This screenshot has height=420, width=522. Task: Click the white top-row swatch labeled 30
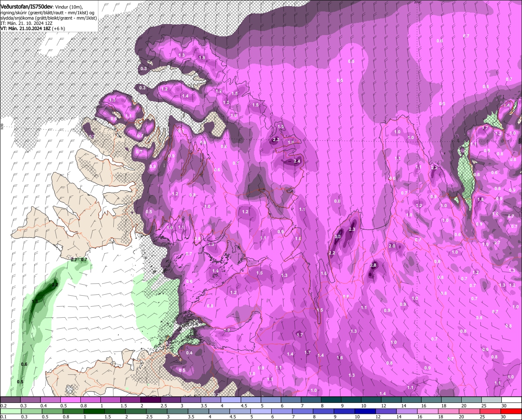point(511,400)
